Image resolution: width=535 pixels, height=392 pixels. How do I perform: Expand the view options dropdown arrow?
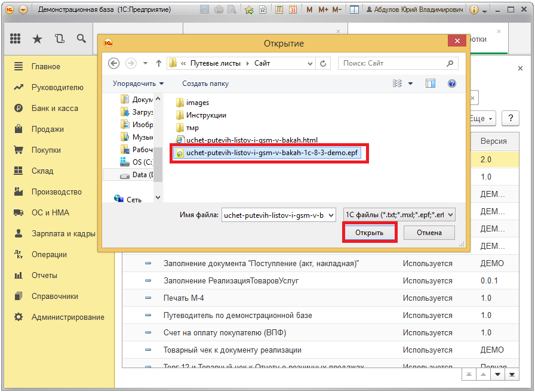[411, 84]
